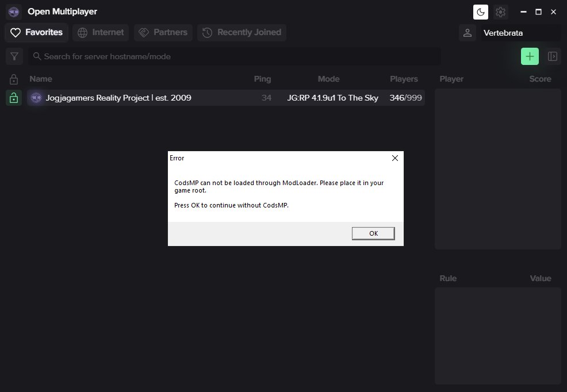Screen dimensions: 567x392
Task: Open settings with the gear icon
Action: coord(500,12)
